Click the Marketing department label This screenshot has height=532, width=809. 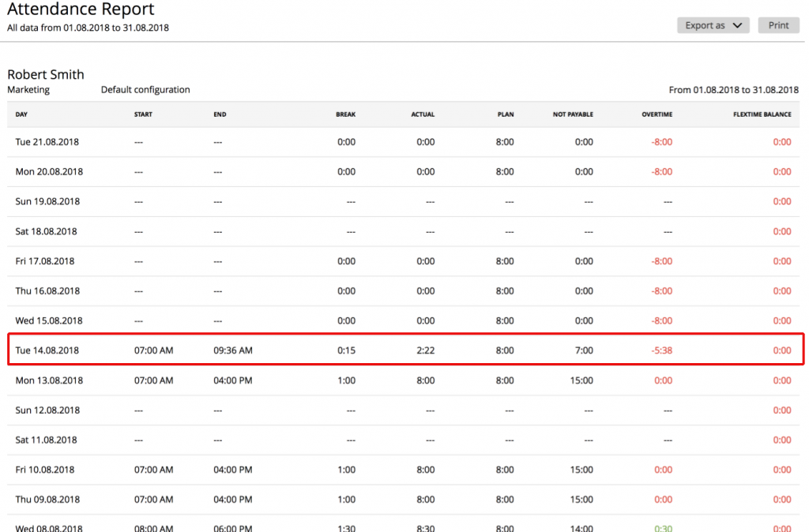(28, 90)
